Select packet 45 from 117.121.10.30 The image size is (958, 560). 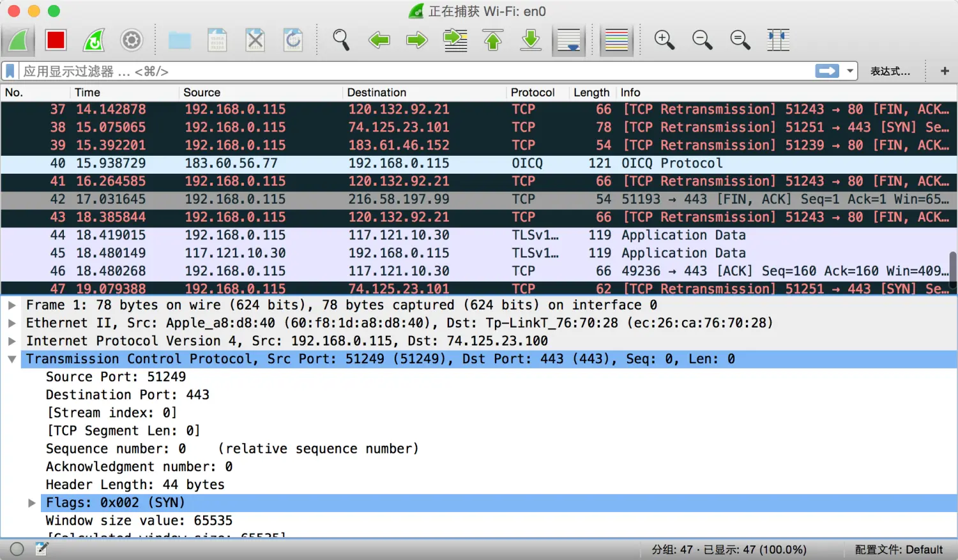pos(475,253)
